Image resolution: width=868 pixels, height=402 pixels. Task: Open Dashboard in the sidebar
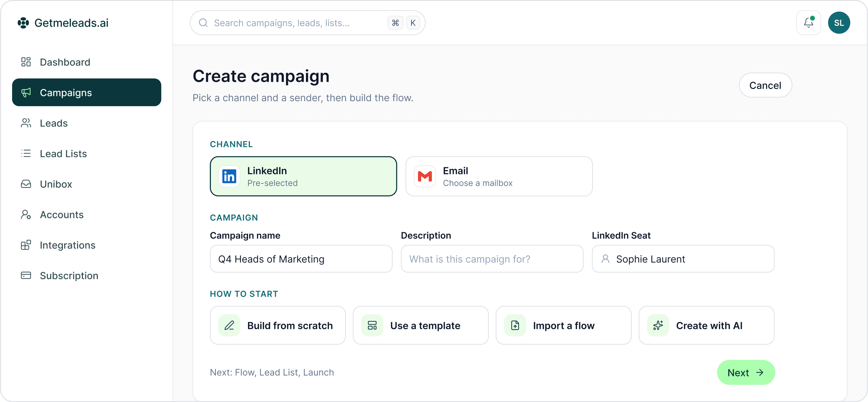click(87, 62)
